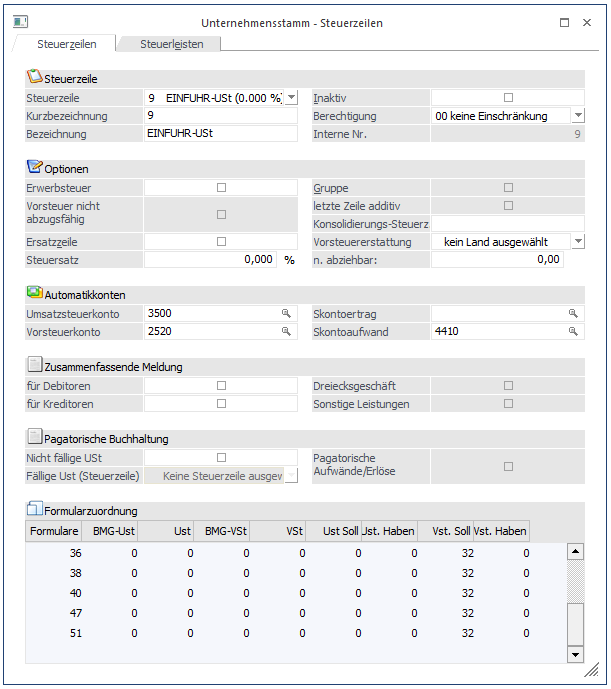The height and width of the screenshot is (689, 611).
Task: Open the Vorsteuererstattung country dropdown
Action: 577,241
